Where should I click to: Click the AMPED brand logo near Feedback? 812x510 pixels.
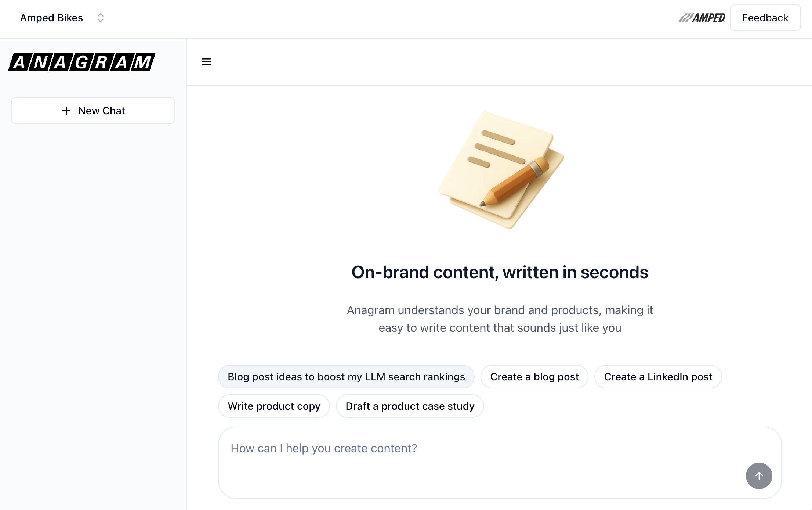pyautogui.click(x=702, y=18)
